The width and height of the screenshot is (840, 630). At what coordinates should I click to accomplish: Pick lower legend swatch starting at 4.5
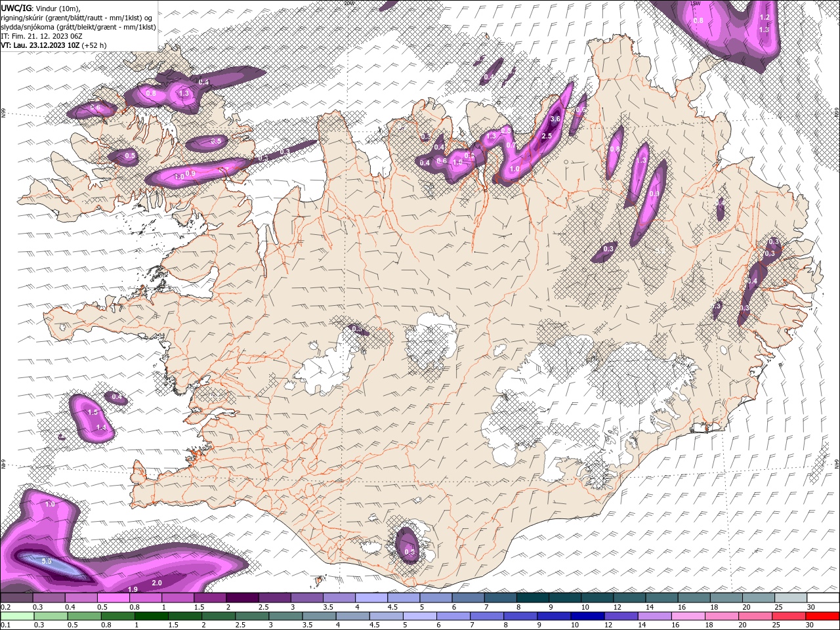point(386,616)
